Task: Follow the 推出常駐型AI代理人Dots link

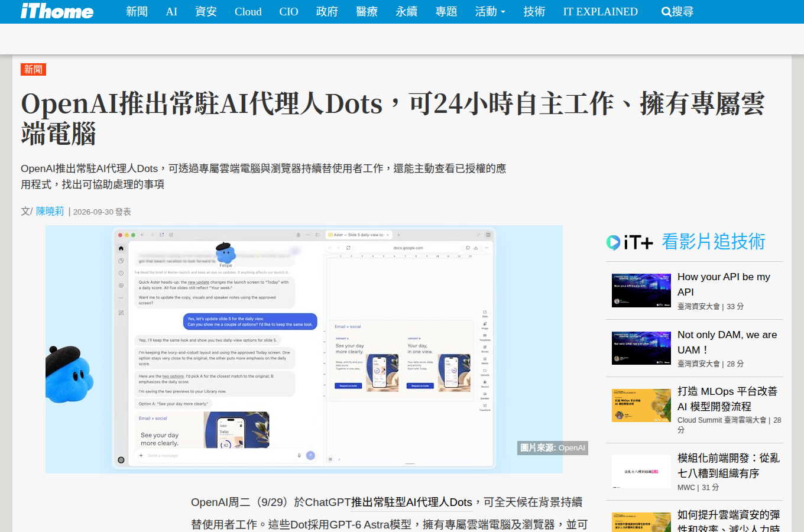Action: (412, 502)
